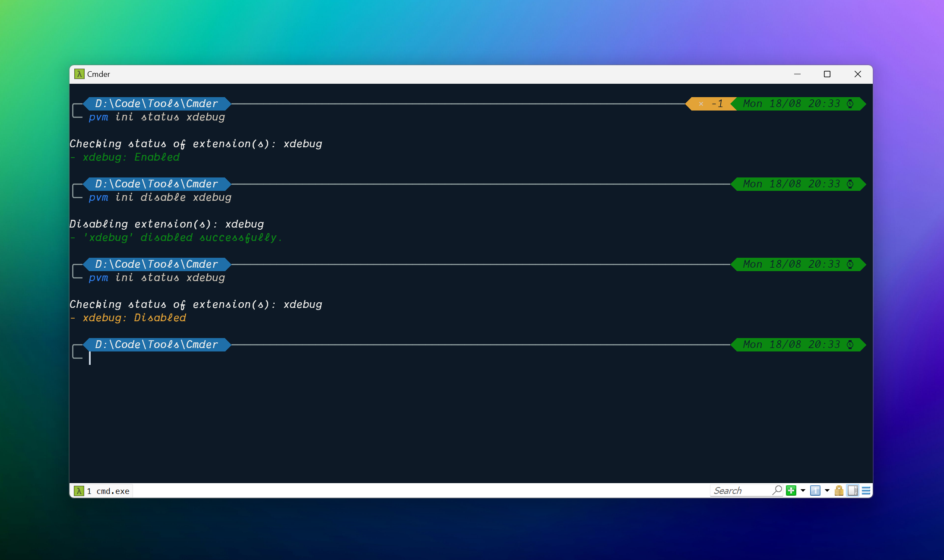Open the hamburger settings menu icon

click(866, 490)
